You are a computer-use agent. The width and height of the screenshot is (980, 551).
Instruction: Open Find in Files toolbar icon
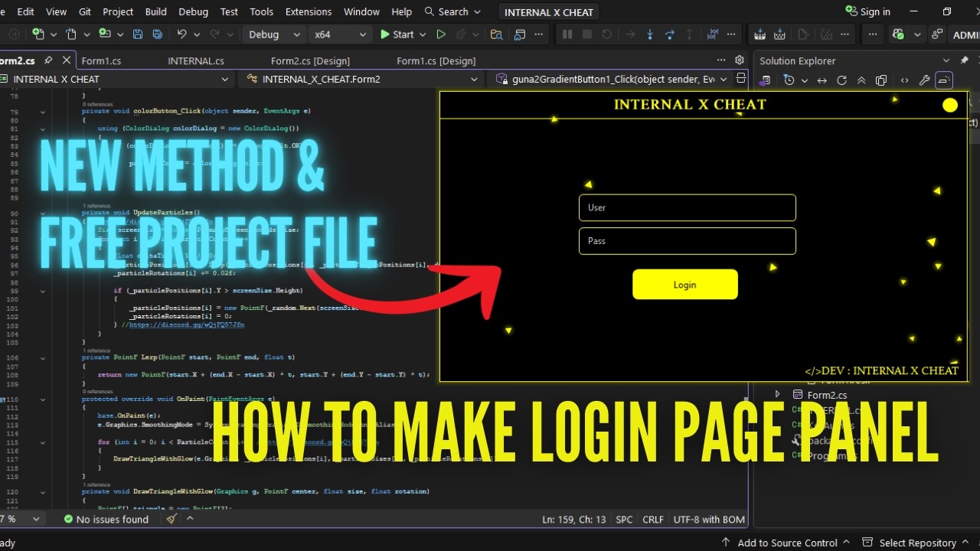tap(496, 34)
